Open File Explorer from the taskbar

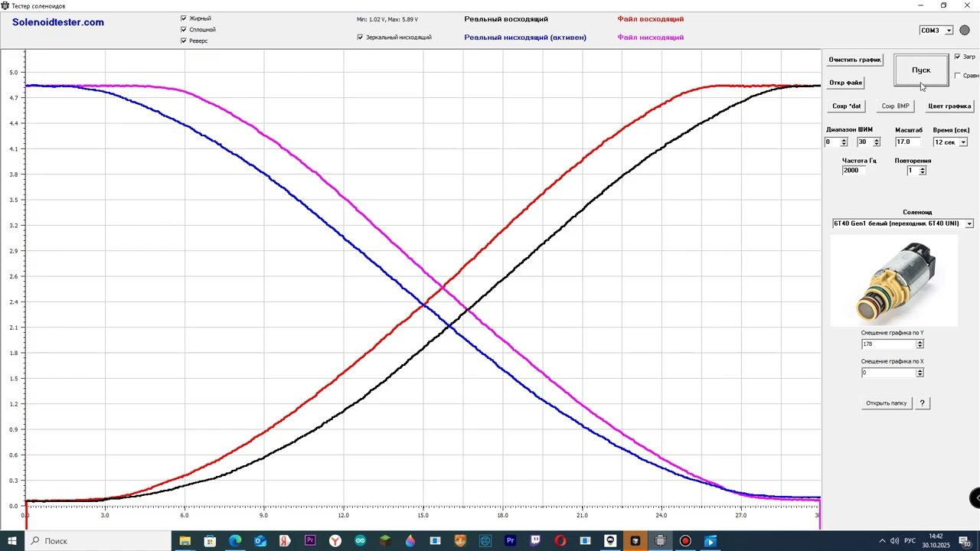pyautogui.click(x=185, y=541)
